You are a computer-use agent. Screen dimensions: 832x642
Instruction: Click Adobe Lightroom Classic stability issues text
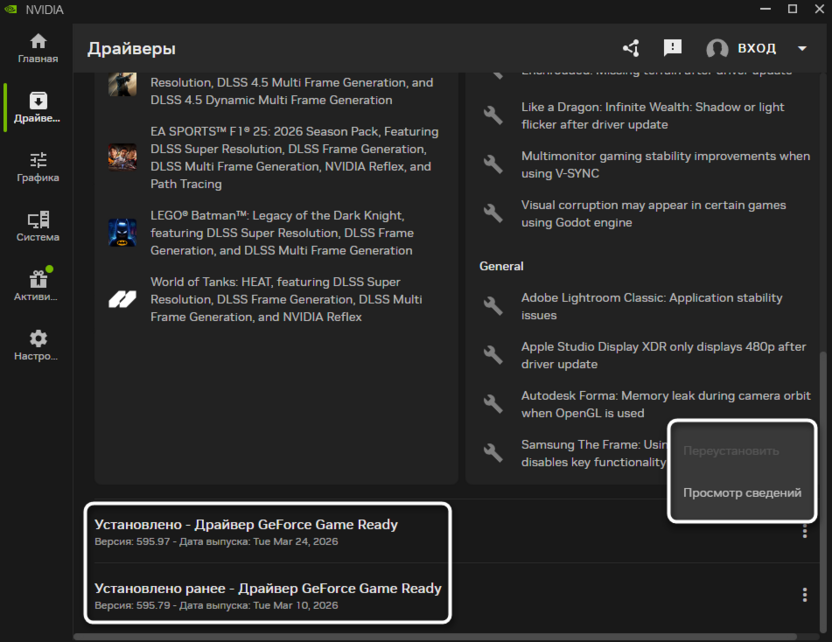point(652,306)
